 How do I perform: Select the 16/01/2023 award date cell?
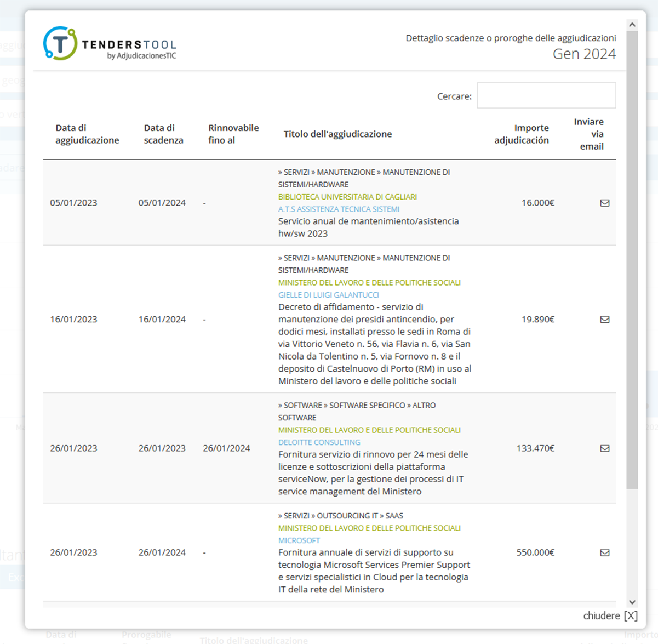point(73,320)
